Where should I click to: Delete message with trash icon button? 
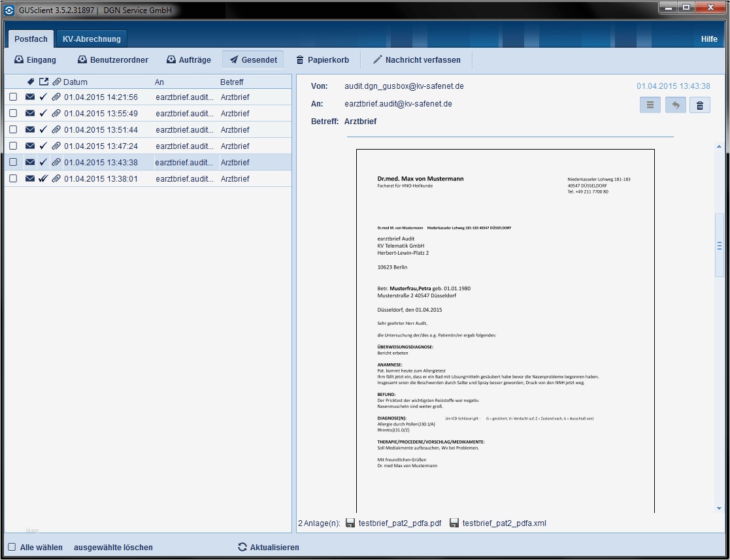700,105
